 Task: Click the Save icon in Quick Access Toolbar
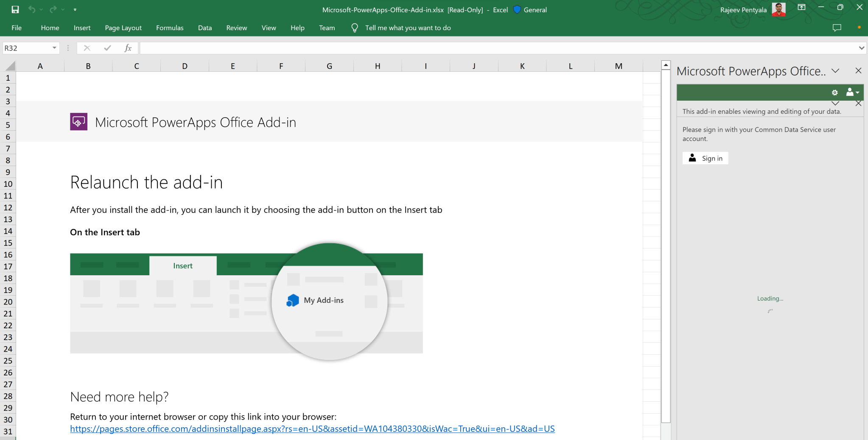click(x=15, y=9)
